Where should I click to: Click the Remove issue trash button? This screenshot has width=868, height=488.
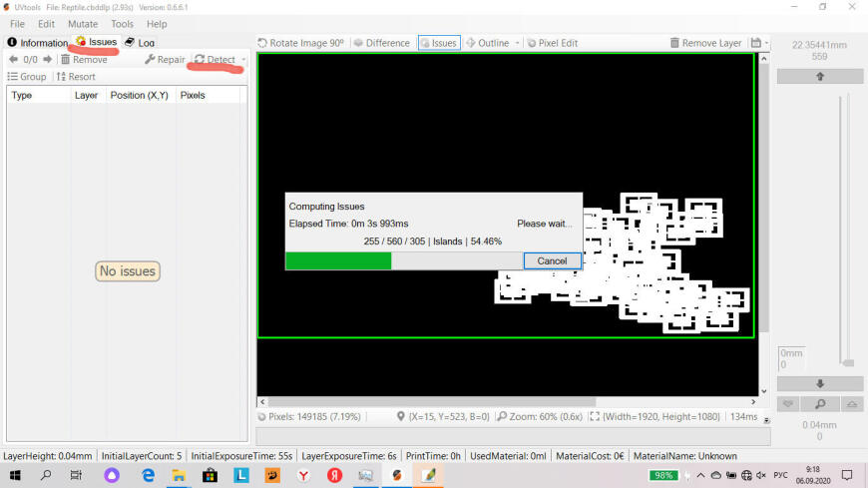point(84,59)
